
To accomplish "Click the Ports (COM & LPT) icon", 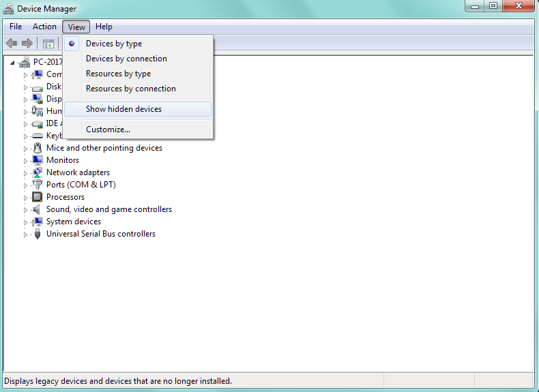I will 38,185.
